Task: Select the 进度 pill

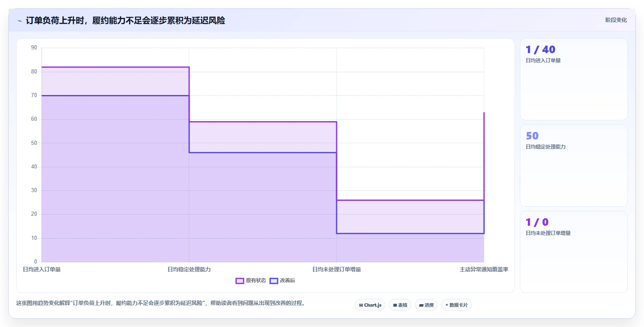Action: 426,305
